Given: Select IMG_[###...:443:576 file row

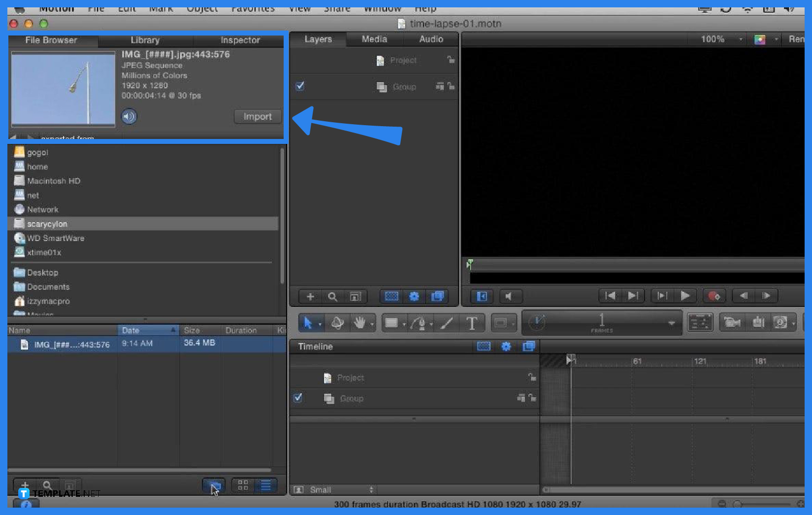Looking at the screenshot, I should (147, 344).
